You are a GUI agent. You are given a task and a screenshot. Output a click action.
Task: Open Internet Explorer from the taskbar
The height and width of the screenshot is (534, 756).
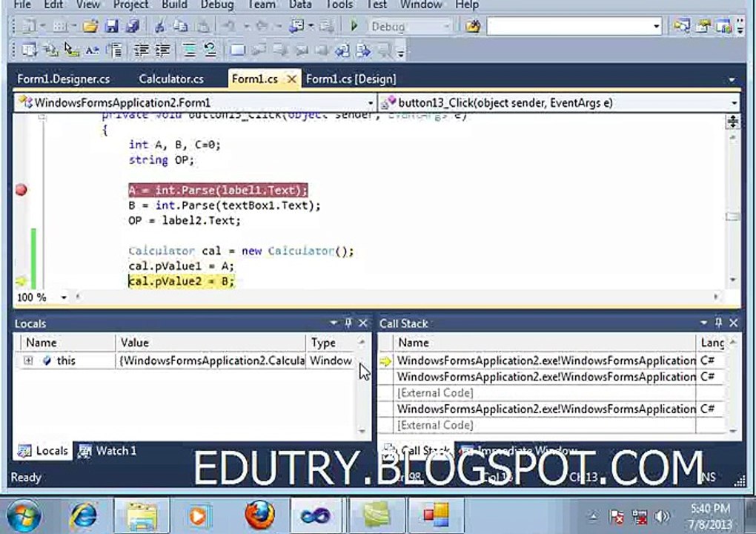(x=83, y=515)
